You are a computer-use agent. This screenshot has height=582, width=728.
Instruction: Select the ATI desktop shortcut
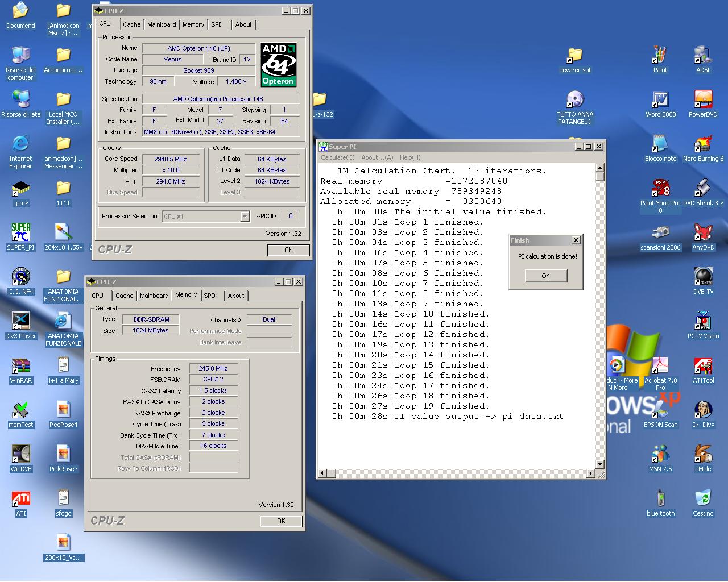tap(20, 503)
